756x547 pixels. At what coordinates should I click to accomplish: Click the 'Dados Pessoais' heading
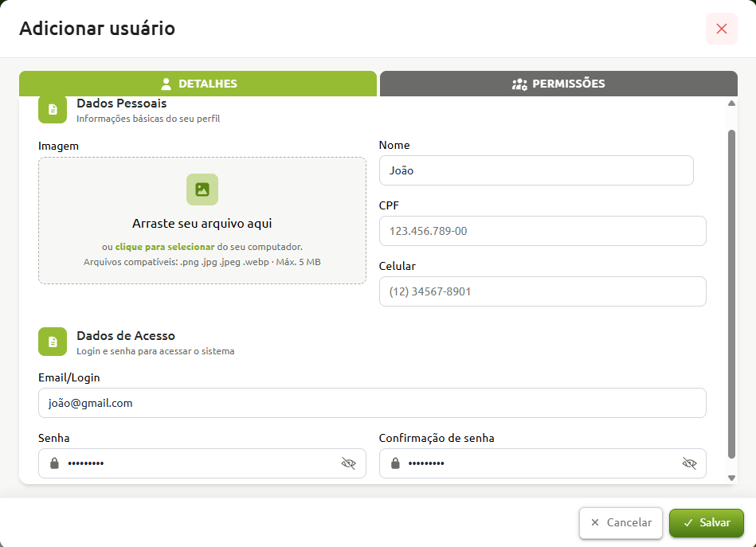[122, 104]
